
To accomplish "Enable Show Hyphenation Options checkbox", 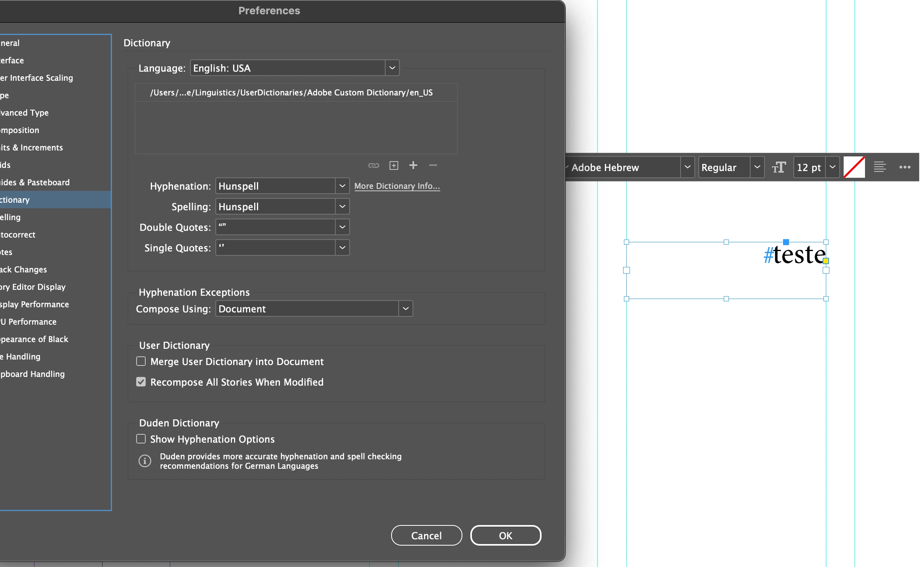I will click(141, 439).
